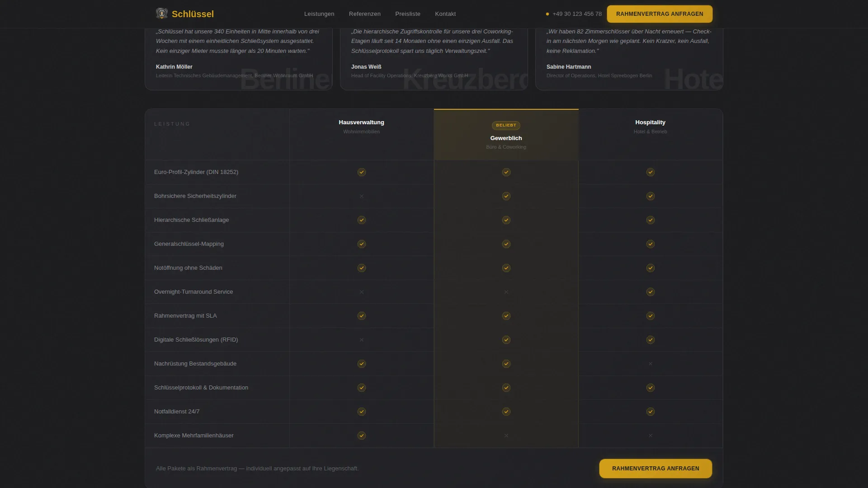Viewport: 868px width, 488px height.
Task: Click the BELIEBT badge
Action: (506, 125)
